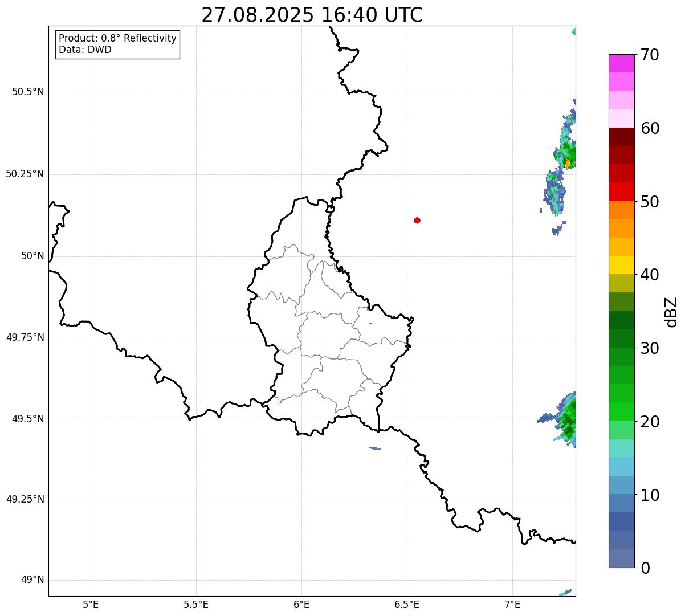Click the '10' tick label on the colorbar

point(650,495)
